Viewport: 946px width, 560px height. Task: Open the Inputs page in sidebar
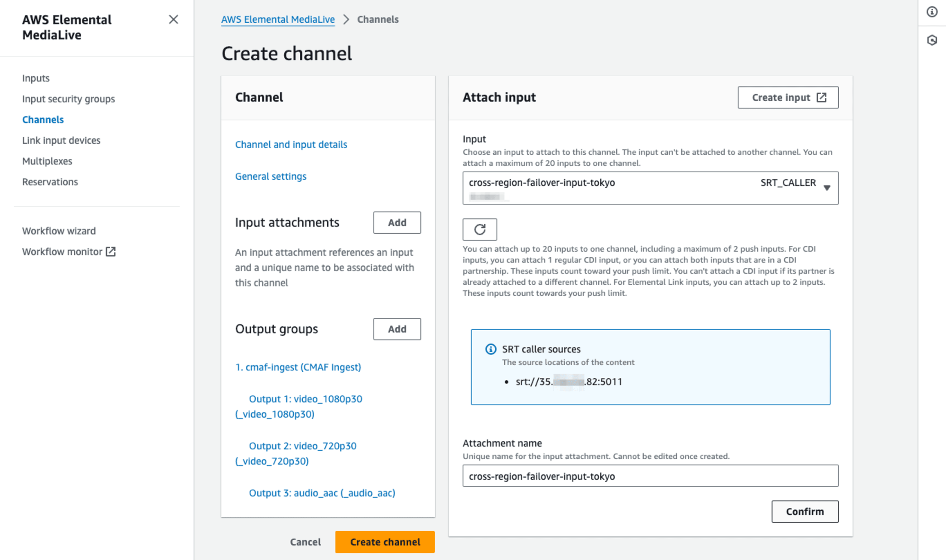click(36, 78)
